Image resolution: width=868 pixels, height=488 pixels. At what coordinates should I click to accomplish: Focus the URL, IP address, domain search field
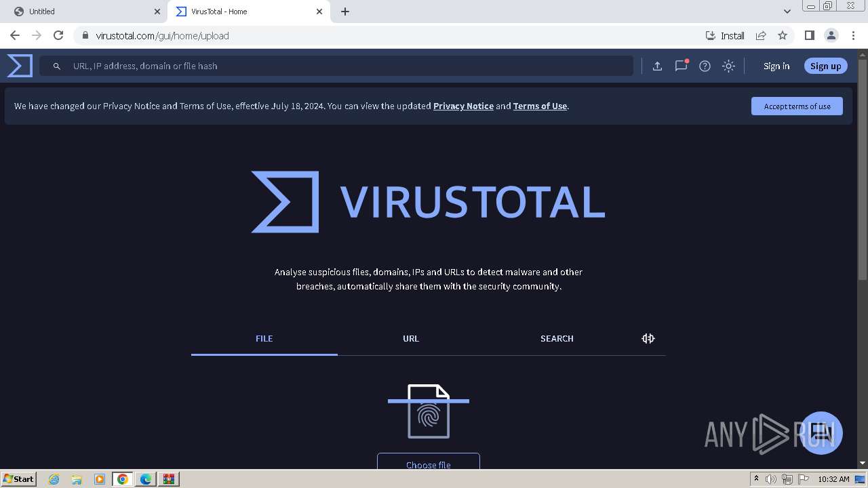coord(336,66)
